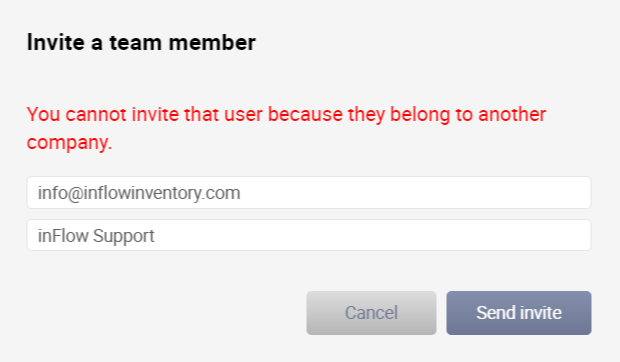
Task: Click the 'Invite a team member' heading
Action: [x=141, y=42]
